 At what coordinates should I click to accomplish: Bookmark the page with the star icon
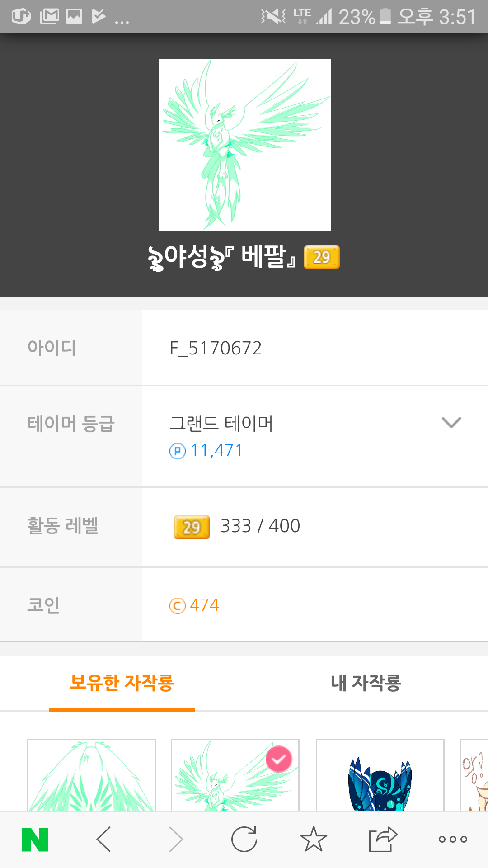coord(314,840)
